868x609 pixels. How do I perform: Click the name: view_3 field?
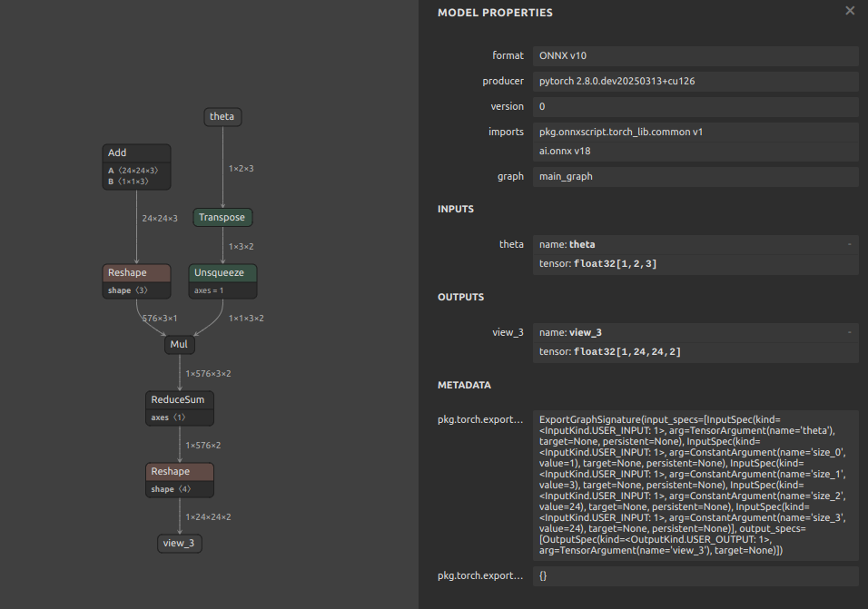coord(695,332)
